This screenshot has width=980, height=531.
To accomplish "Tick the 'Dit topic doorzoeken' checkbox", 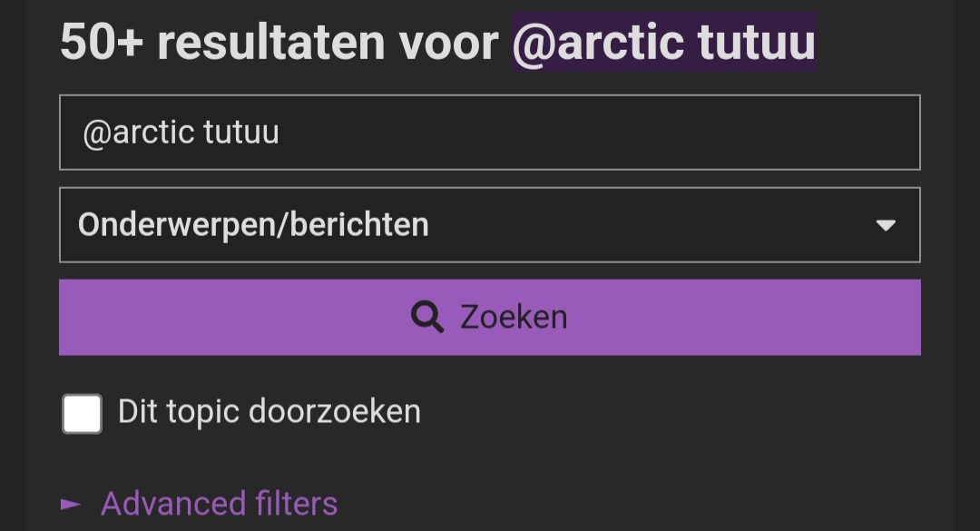I will (x=82, y=413).
